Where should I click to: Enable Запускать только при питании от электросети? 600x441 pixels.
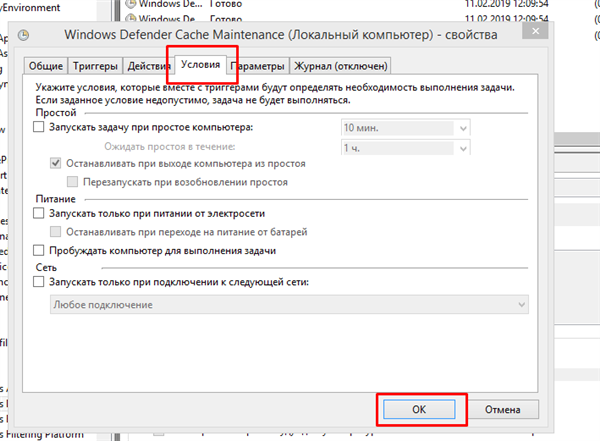click(39, 213)
